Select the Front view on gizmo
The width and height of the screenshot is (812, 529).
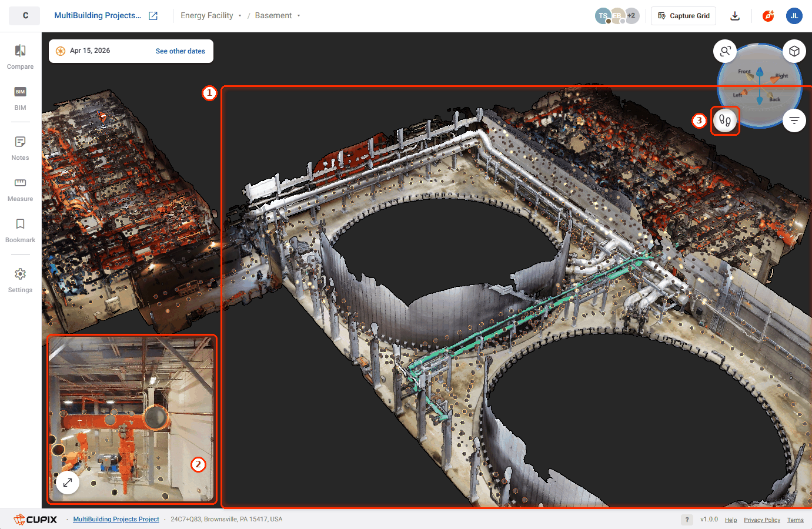pyautogui.click(x=744, y=72)
